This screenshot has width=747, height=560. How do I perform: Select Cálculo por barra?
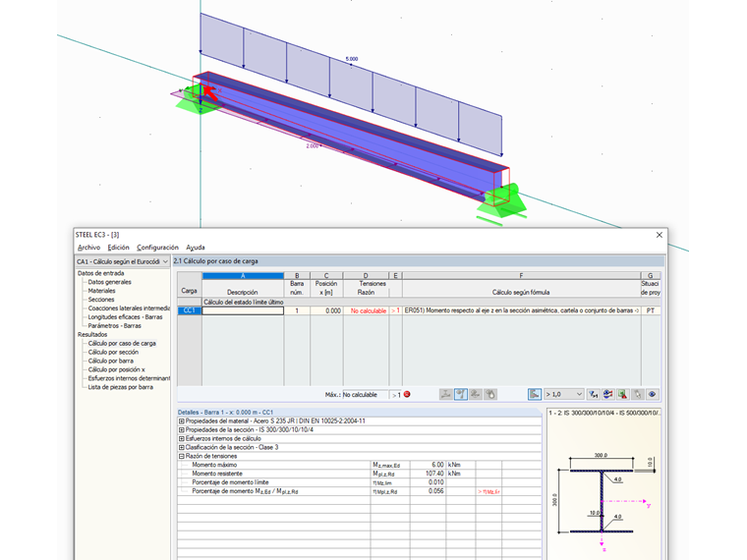[110, 361]
